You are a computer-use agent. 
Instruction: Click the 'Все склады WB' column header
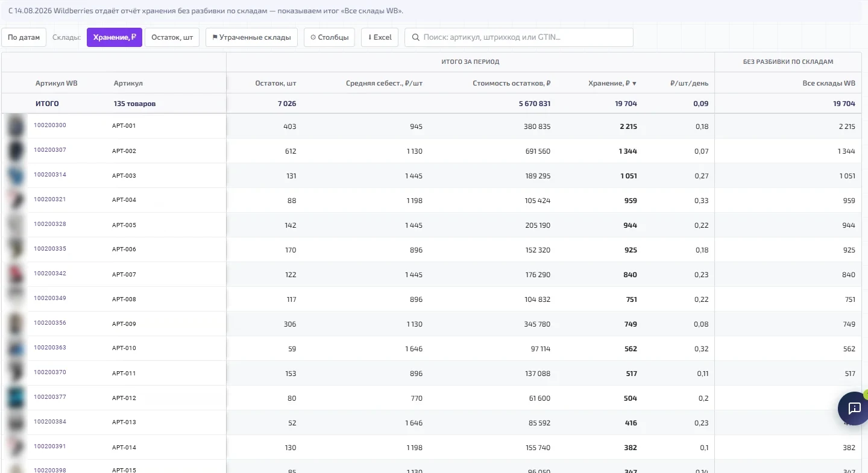pyautogui.click(x=829, y=83)
